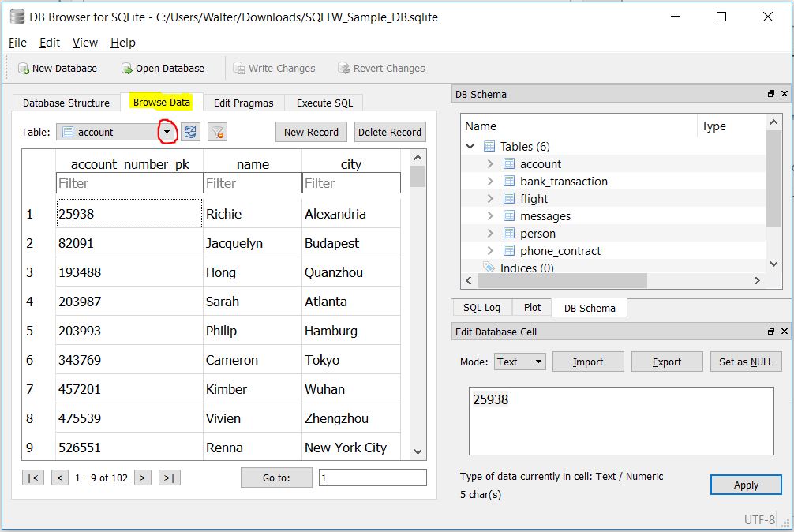Screen dimensions: 794x532
Task: Expand the flight table node
Action: (489, 198)
